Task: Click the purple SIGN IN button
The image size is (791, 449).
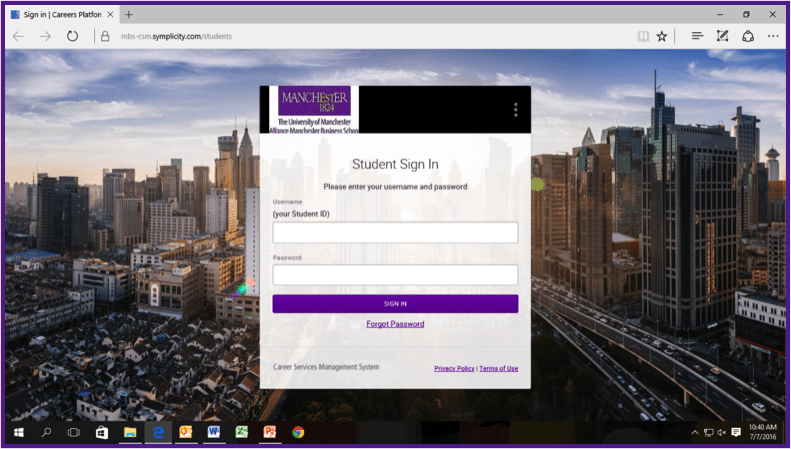Action: [x=395, y=304]
